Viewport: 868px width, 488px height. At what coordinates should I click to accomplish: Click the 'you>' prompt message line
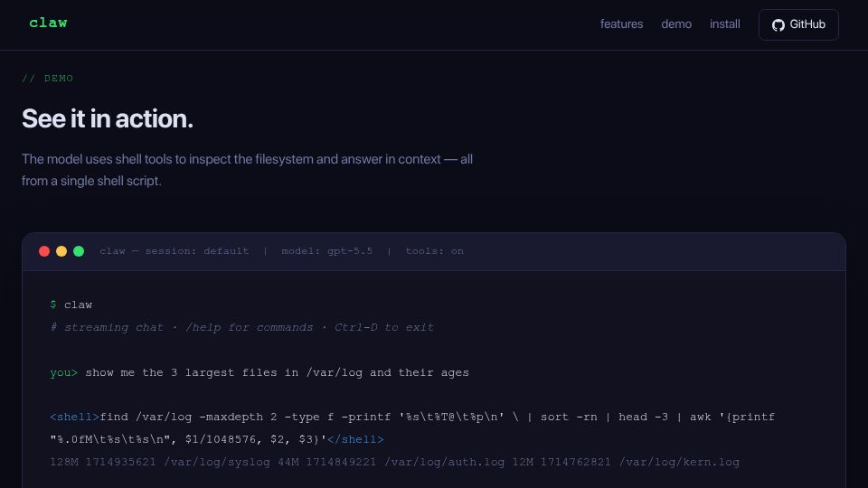pos(259,373)
